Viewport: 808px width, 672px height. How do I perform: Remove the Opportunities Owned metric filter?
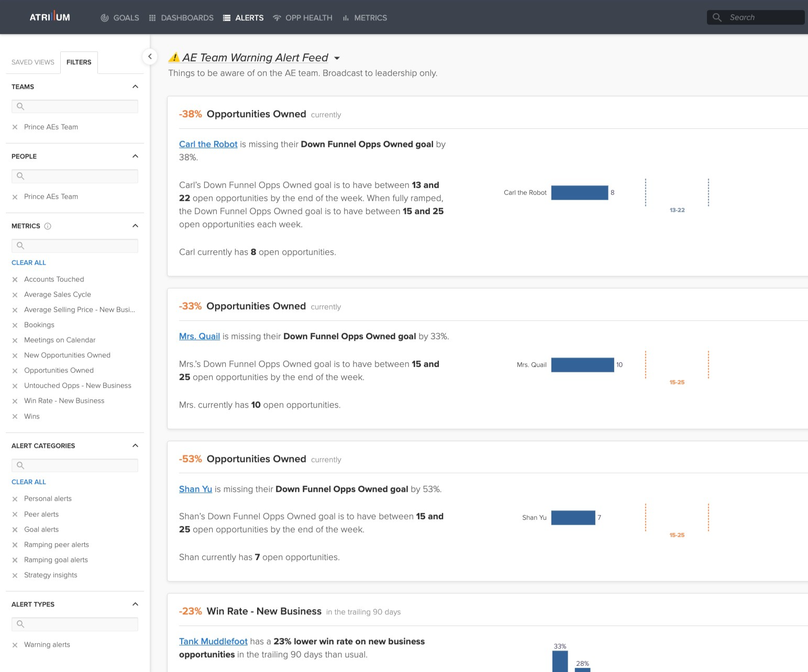point(15,371)
